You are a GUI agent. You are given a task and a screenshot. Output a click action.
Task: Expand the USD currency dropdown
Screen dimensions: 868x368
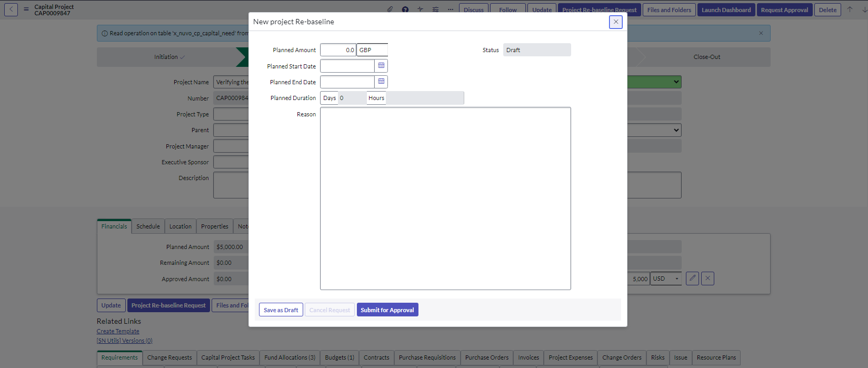[666, 279]
